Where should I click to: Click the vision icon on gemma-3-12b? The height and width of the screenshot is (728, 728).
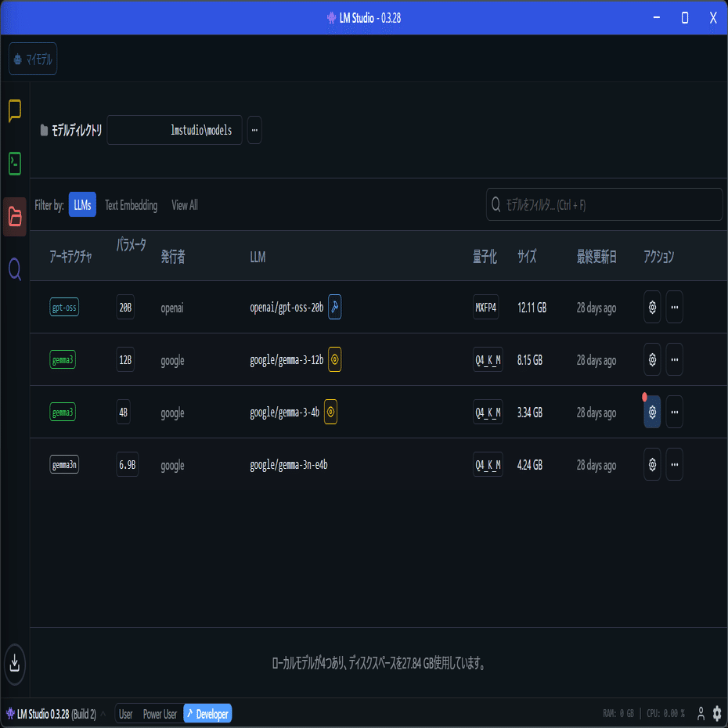click(335, 360)
